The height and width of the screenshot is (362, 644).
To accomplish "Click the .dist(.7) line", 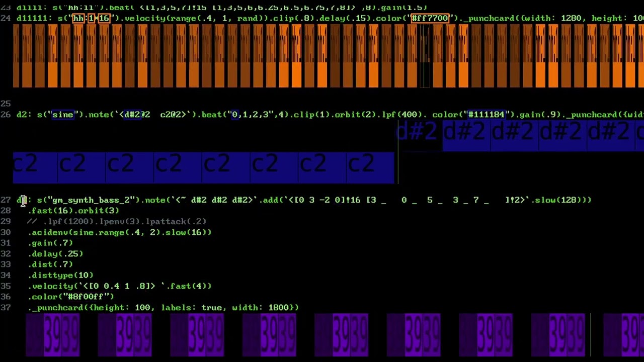I will point(50,264).
